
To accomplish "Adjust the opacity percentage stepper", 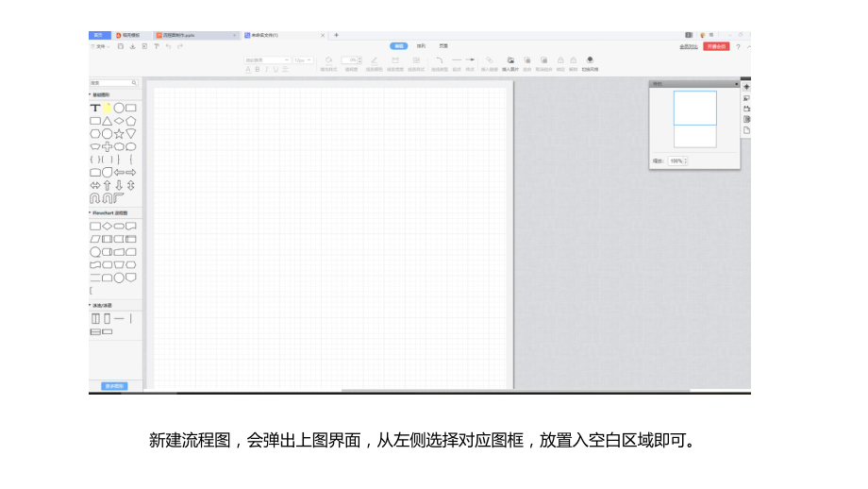I will [359, 59].
